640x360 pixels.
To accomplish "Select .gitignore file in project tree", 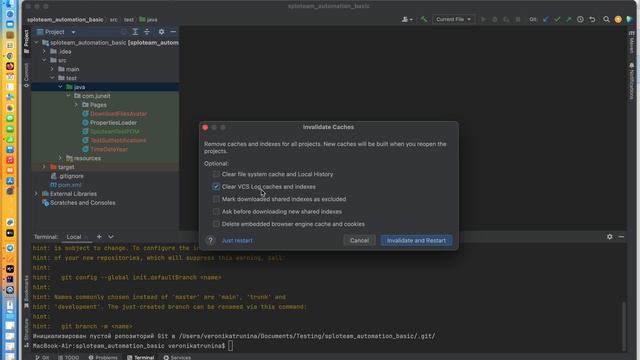I will [x=71, y=176].
